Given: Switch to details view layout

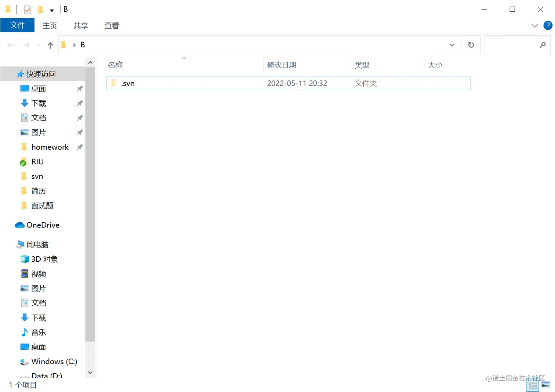Looking at the screenshot, I should tap(533, 385).
